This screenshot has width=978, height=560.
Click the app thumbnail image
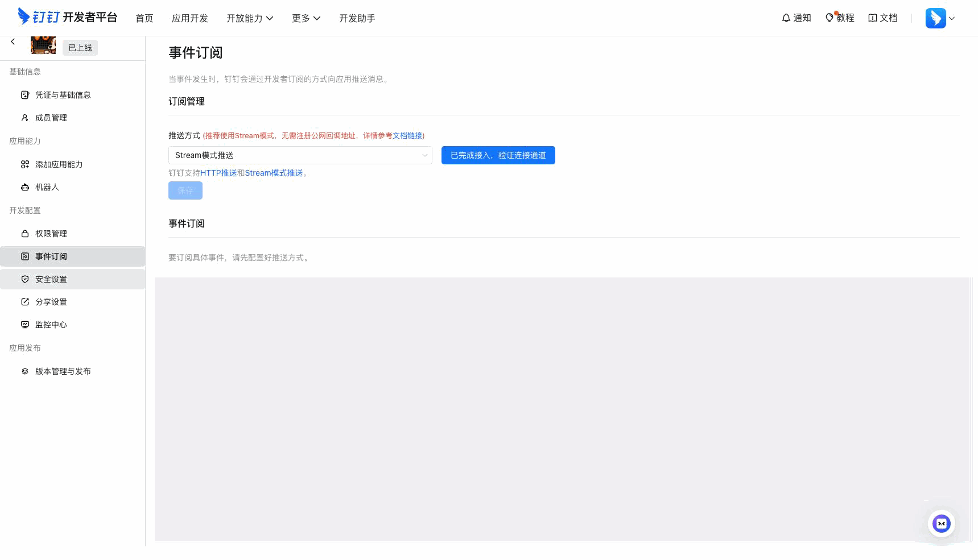pyautogui.click(x=43, y=45)
